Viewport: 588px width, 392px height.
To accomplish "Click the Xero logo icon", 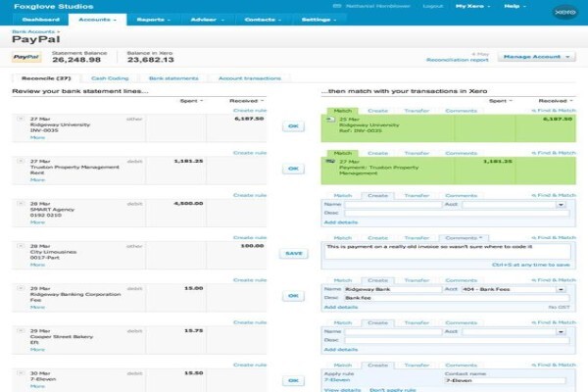I will point(565,13).
